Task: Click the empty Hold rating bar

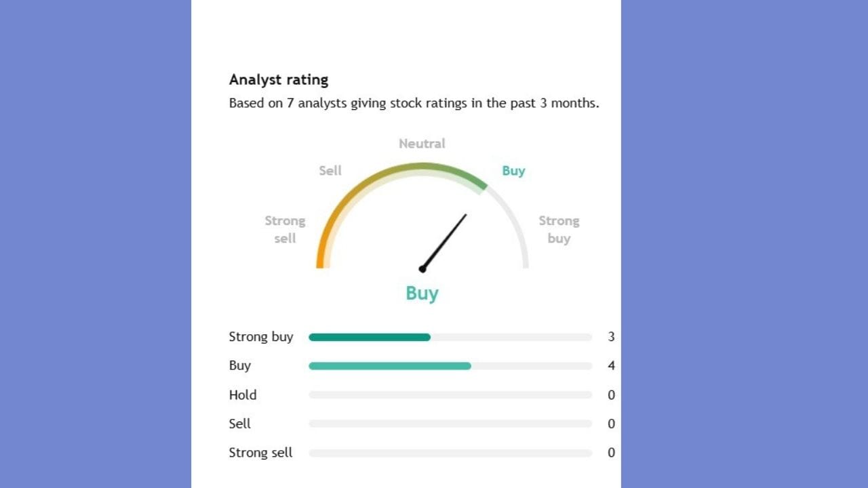Action: coord(450,395)
